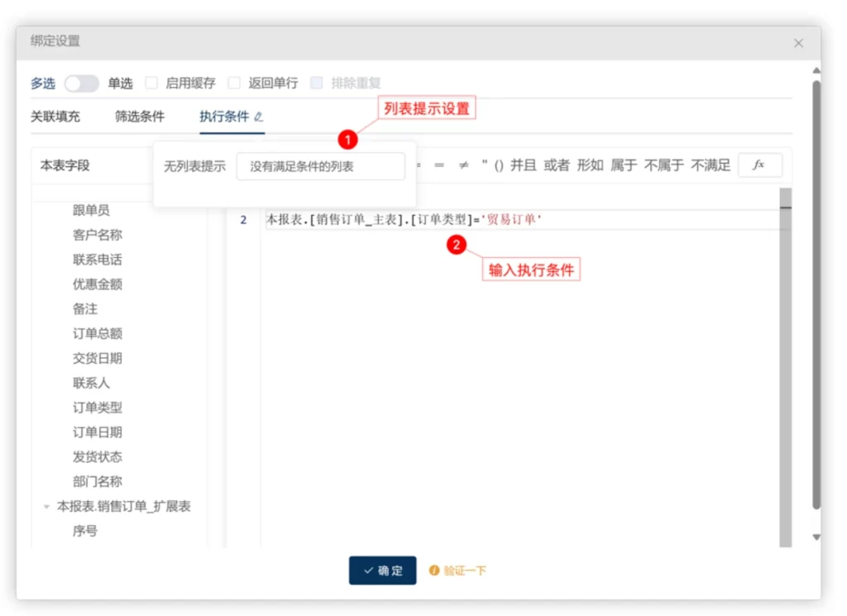
Task: Check the 返回单行 checkbox
Action: (x=234, y=83)
